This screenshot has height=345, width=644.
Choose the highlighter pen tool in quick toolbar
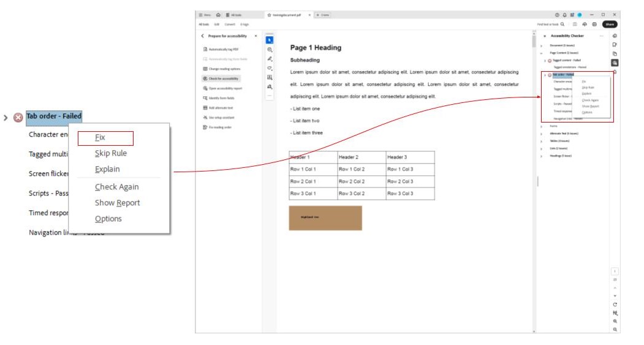click(x=270, y=59)
